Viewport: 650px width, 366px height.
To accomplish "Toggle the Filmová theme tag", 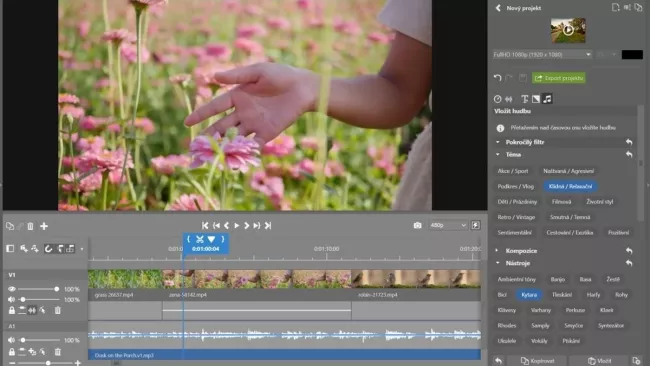I will (561, 202).
